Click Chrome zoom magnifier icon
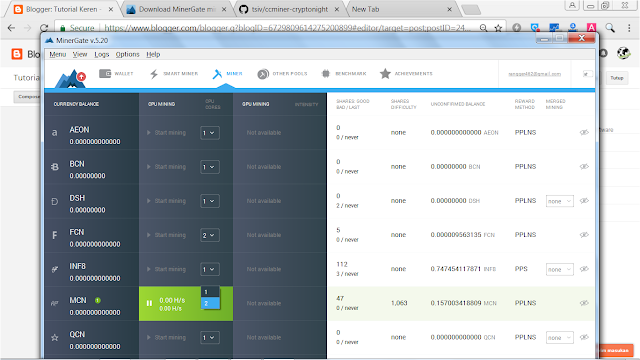The image size is (640, 360). (484, 28)
